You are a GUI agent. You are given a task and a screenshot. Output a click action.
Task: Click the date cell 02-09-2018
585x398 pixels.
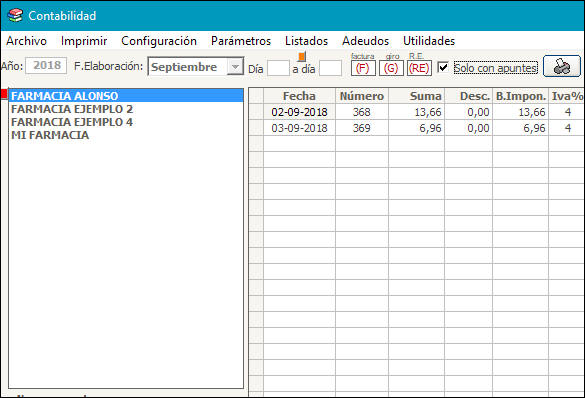pyautogui.click(x=299, y=112)
